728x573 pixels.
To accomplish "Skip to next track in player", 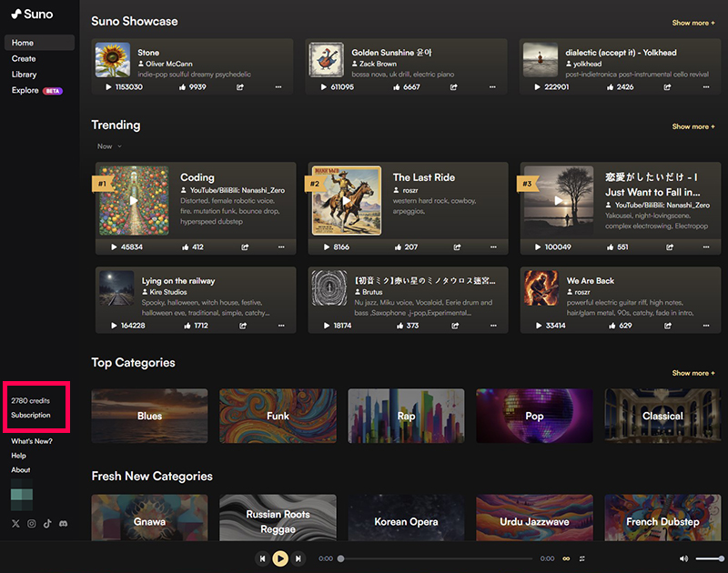I will click(298, 558).
